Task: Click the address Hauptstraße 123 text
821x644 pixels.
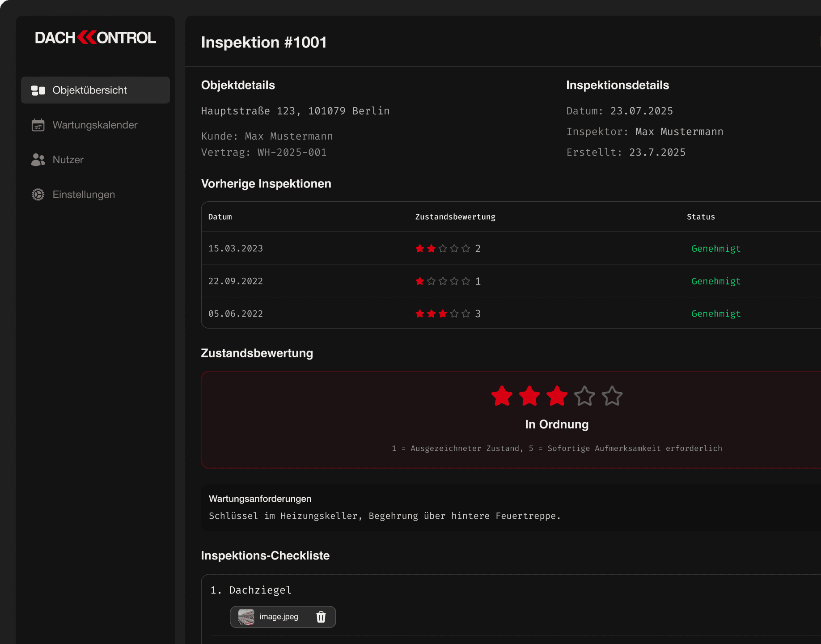Action: click(x=295, y=111)
